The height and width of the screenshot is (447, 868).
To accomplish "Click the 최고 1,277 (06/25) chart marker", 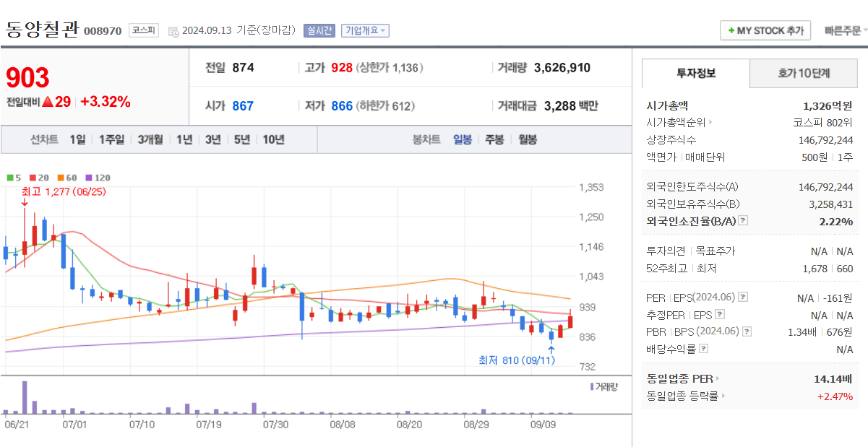I will click(64, 191).
